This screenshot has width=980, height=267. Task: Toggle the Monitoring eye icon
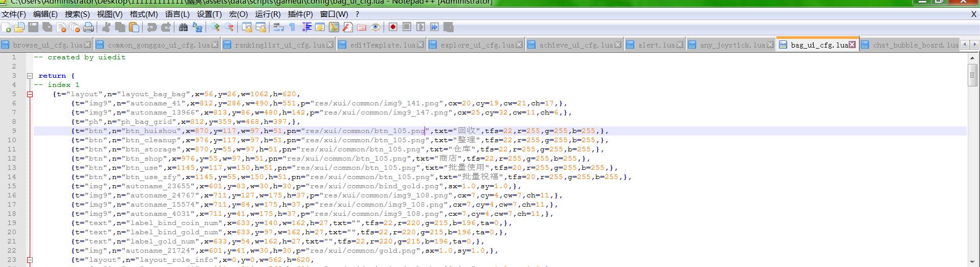pyautogui.click(x=375, y=28)
